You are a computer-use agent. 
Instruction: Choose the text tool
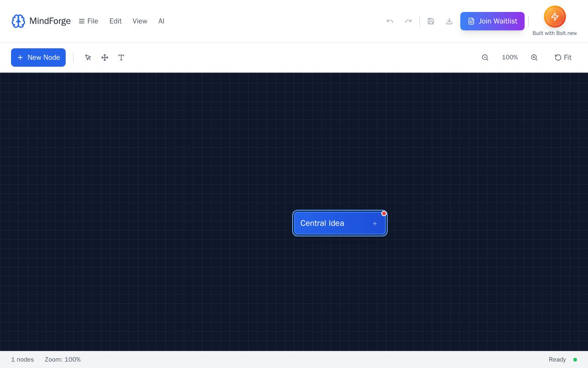(121, 57)
